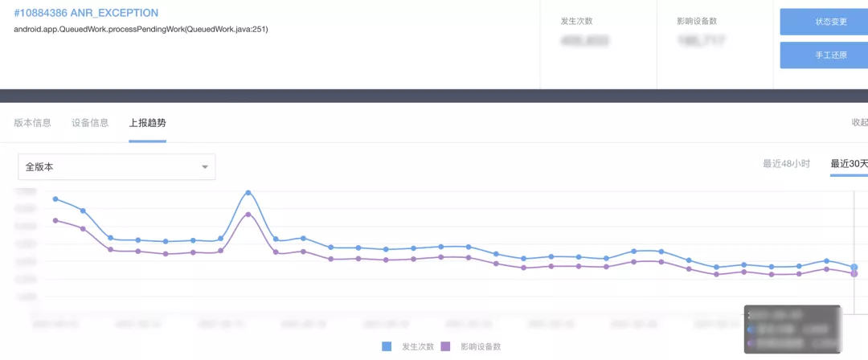This screenshot has width=868, height=360.
Task: Open the #10884386 ANR_EXCEPTION issue title
Action: click(86, 13)
